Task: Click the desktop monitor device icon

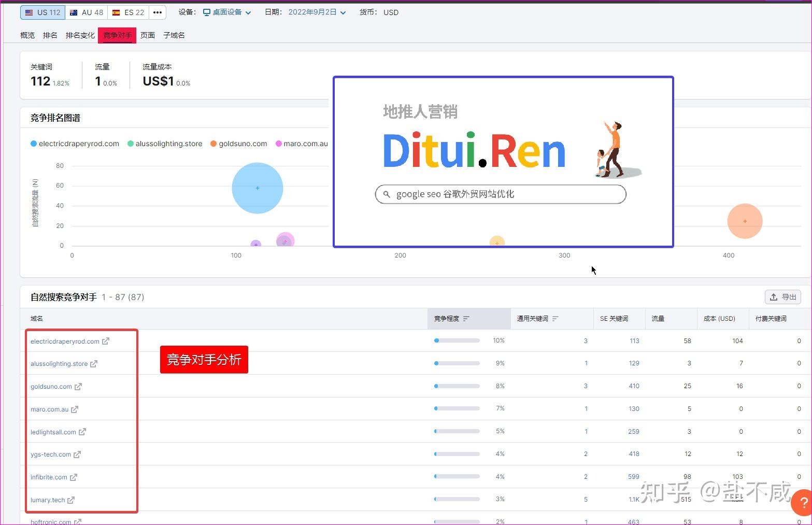Action: pyautogui.click(x=207, y=12)
